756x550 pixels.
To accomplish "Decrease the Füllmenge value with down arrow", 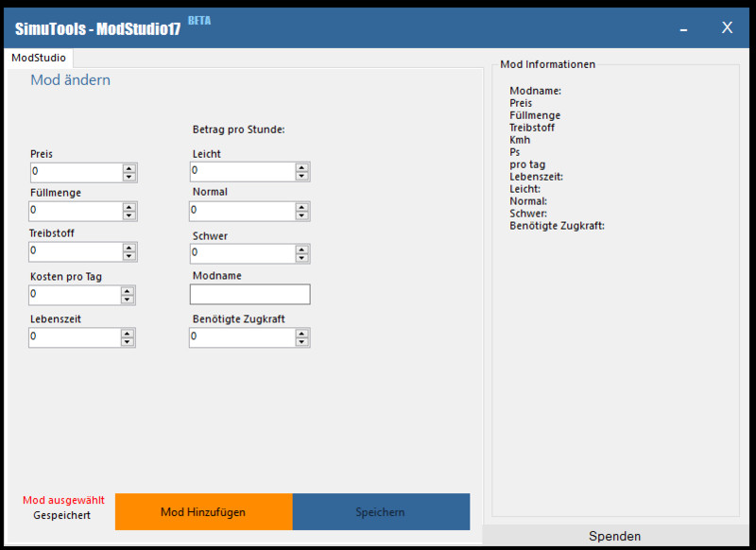I will (x=129, y=215).
